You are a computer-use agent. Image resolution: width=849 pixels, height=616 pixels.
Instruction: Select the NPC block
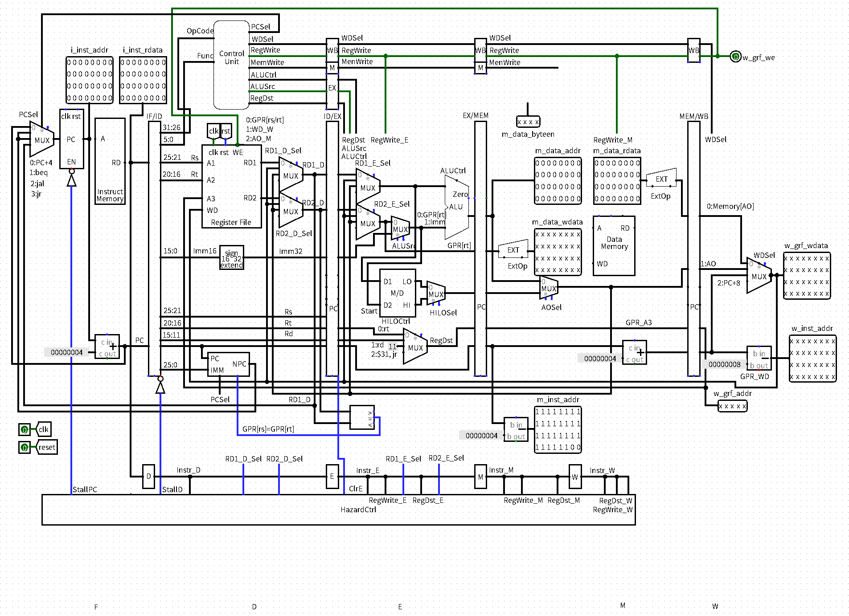[229, 364]
